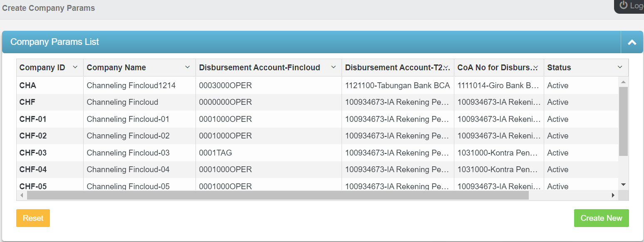644x242 pixels.
Task: Click horizontal scrollbar right arrow
Action: pos(613,195)
